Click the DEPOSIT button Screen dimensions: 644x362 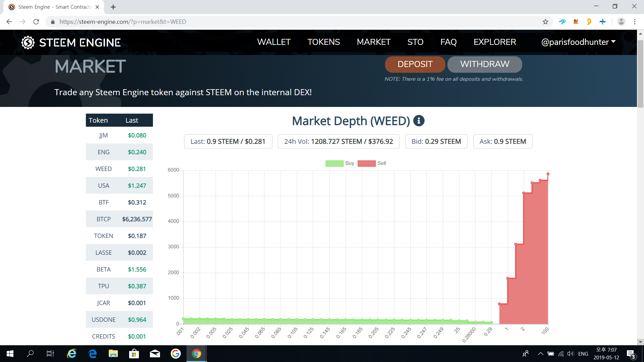coord(415,64)
